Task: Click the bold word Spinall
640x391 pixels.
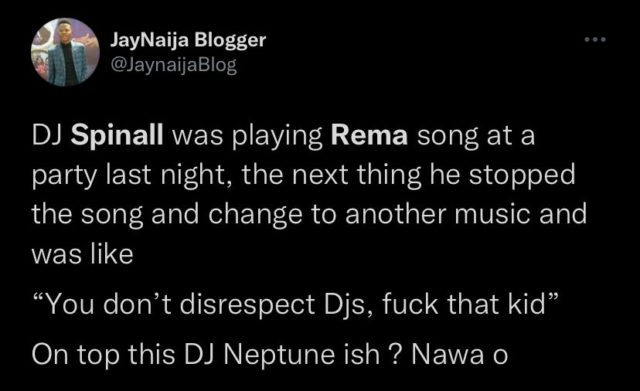Action: (x=117, y=136)
